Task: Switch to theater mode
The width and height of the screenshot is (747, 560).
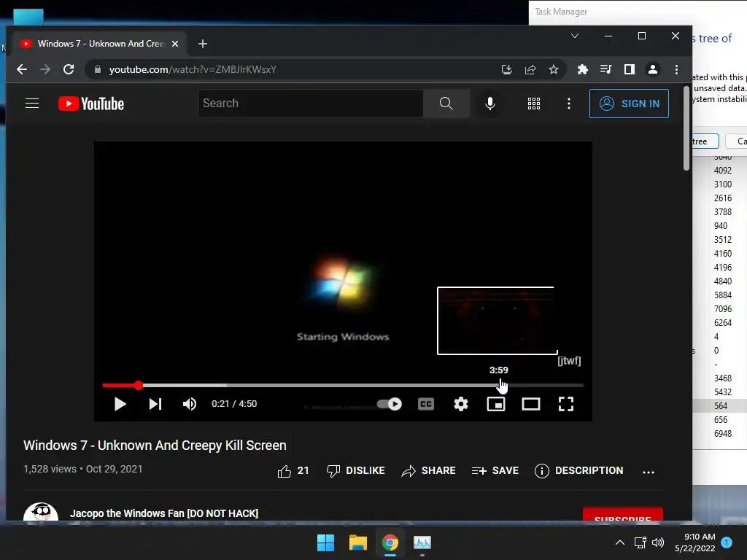Action: tap(531, 404)
